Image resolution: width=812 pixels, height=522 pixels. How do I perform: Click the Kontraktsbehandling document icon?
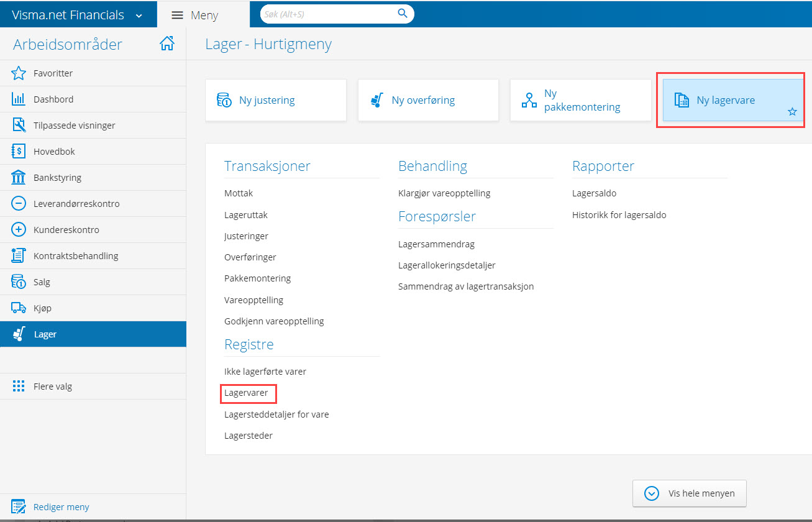click(19, 256)
